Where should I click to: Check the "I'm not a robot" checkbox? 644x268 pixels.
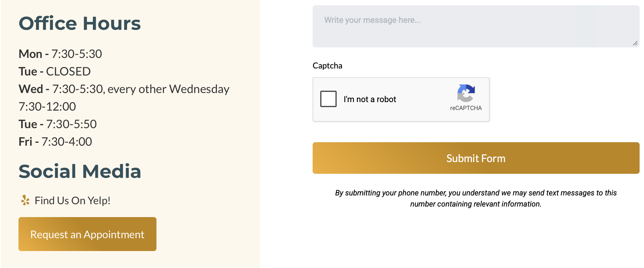pyautogui.click(x=328, y=99)
